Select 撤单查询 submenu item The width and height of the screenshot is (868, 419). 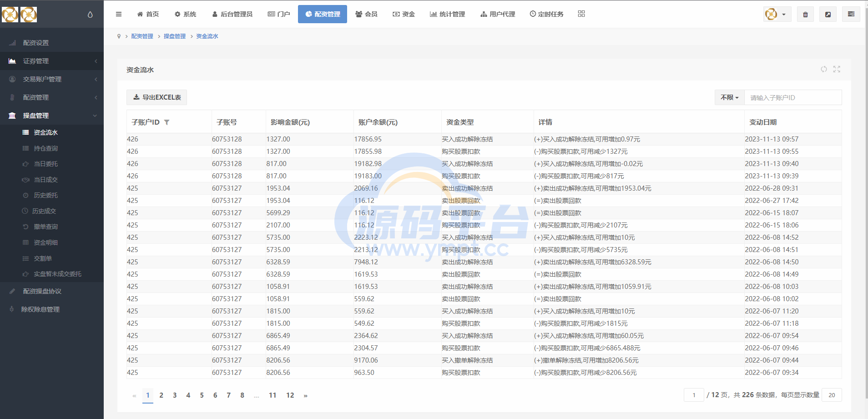52,227
